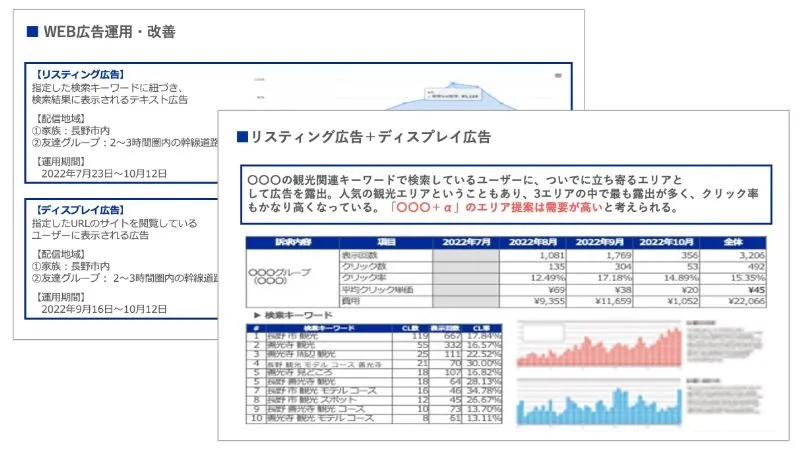Click the 2022年9月 column header
800x449 pixels.
click(599, 242)
